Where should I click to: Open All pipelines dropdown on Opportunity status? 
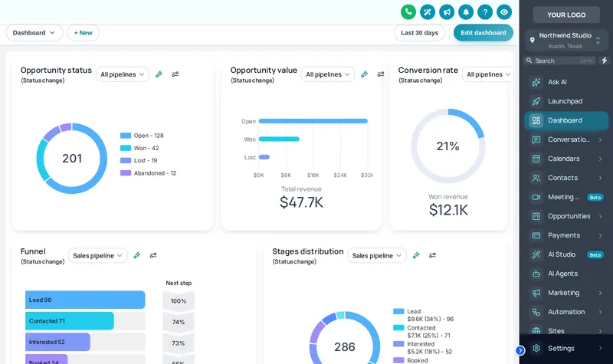pyautogui.click(x=123, y=74)
